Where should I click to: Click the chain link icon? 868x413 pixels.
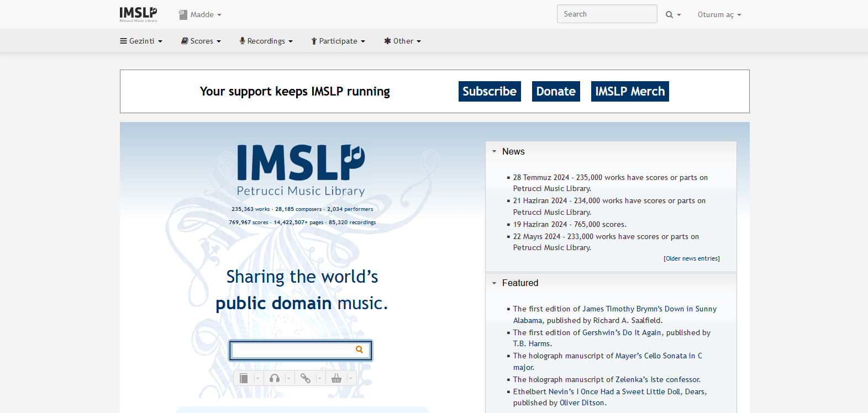[x=306, y=378]
